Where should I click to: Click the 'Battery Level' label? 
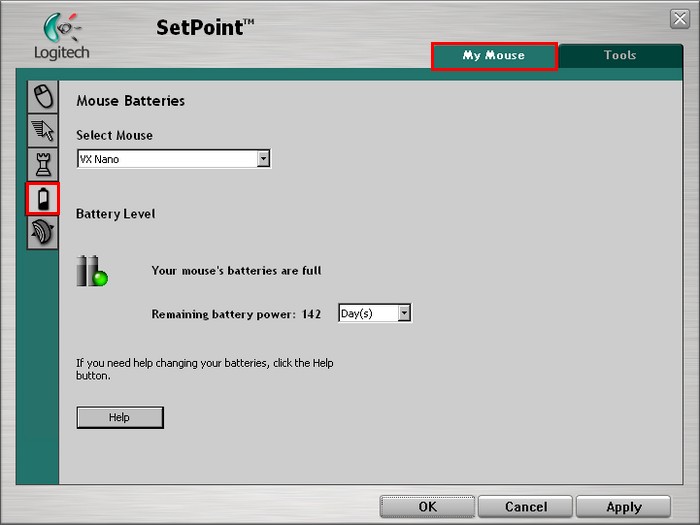coord(116,214)
